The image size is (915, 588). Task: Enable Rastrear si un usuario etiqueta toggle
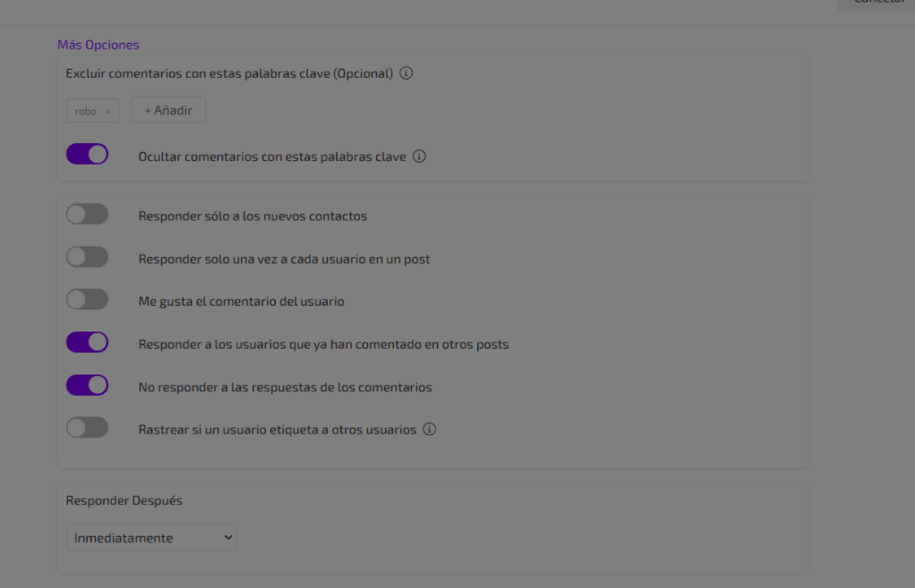88,428
